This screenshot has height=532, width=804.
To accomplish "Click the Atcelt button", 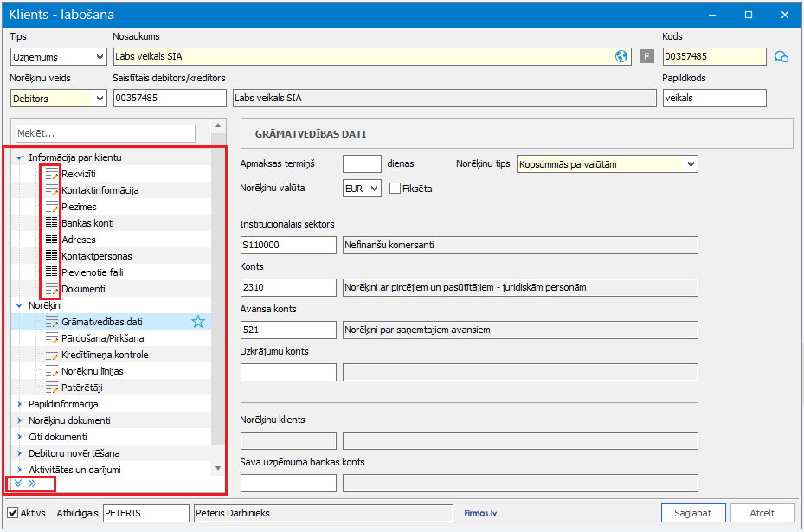I will 762,513.
